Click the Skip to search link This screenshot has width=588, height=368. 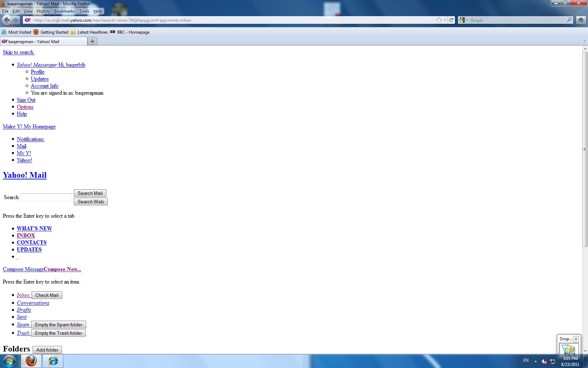(19, 52)
